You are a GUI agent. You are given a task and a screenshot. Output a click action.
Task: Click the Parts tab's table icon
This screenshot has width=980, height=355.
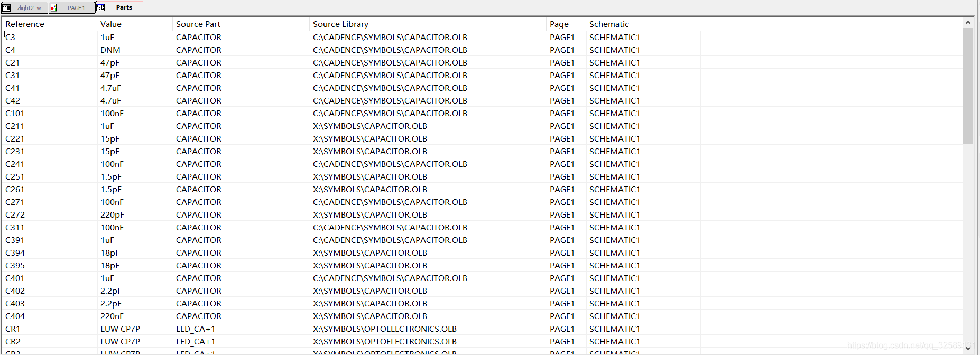tap(100, 7)
